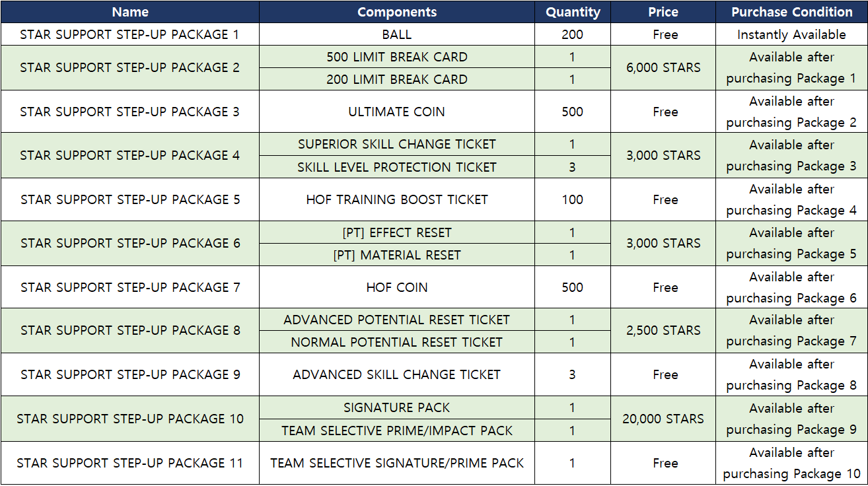Select ADVANCED SKILL CHANGE TICKET cell
868x486 pixels.
point(396,374)
